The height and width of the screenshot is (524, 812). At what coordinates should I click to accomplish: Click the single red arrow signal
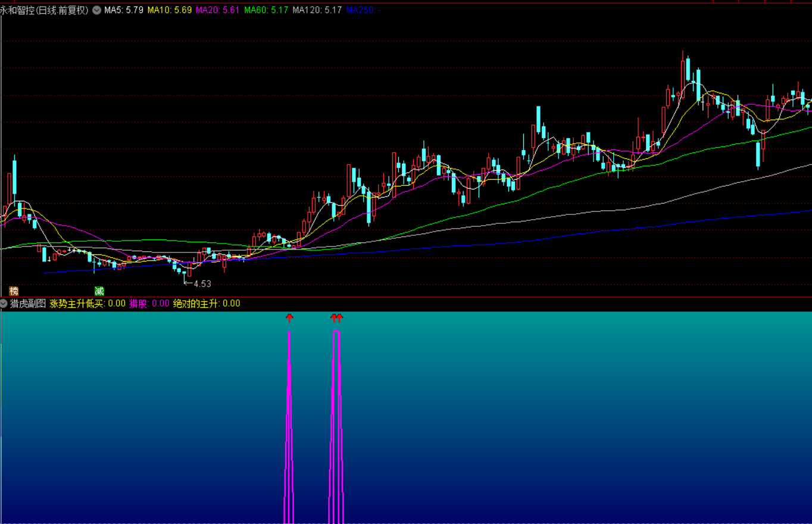289,318
